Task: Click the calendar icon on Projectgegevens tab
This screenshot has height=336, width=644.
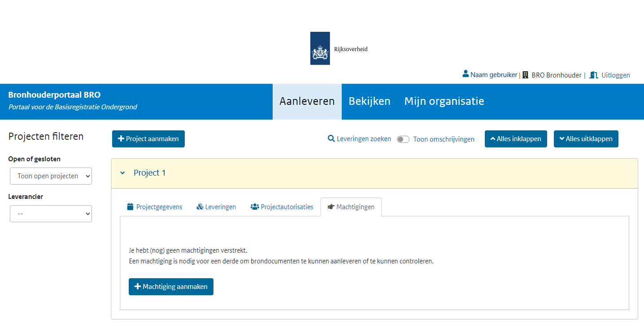Action: click(x=130, y=207)
